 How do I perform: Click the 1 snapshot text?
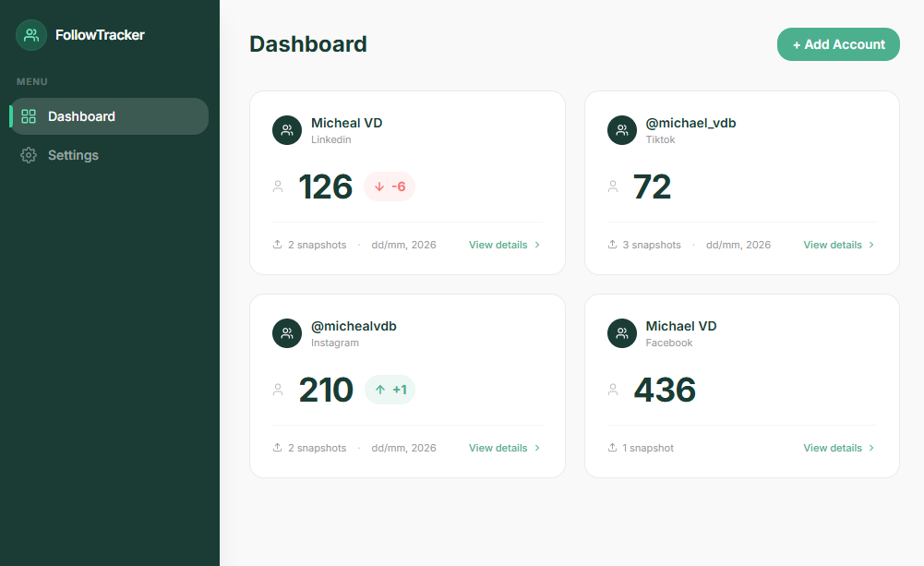click(648, 448)
